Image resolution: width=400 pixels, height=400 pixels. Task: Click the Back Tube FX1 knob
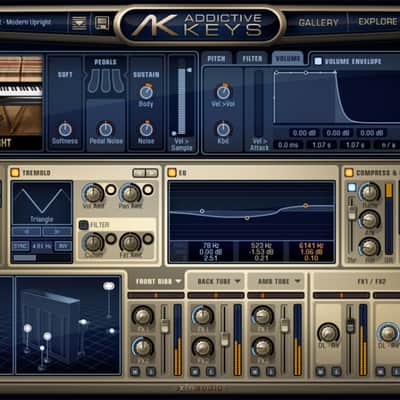(203, 315)
